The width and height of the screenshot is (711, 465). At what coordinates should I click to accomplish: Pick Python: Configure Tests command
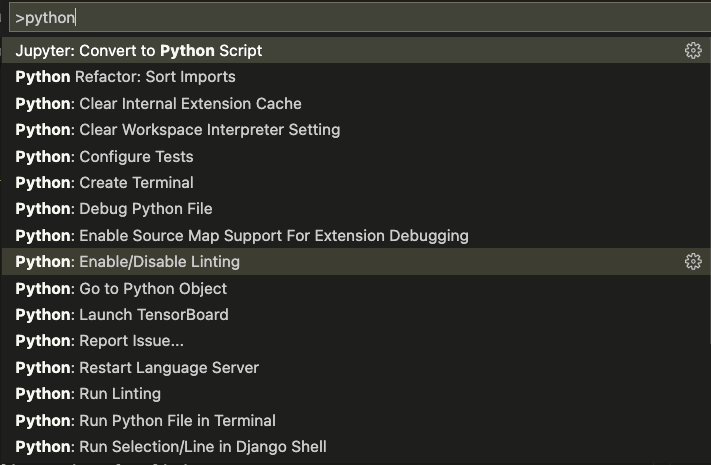pyautogui.click(x=356, y=157)
